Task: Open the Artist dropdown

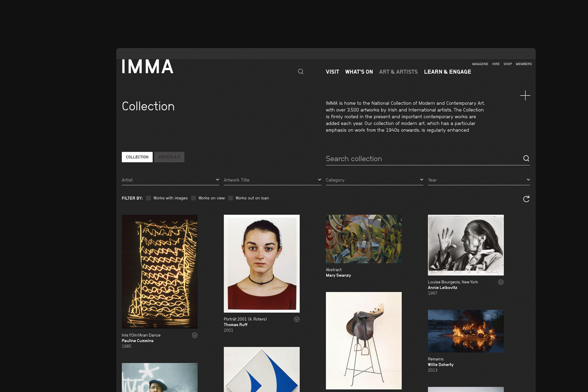Action: click(170, 180)
